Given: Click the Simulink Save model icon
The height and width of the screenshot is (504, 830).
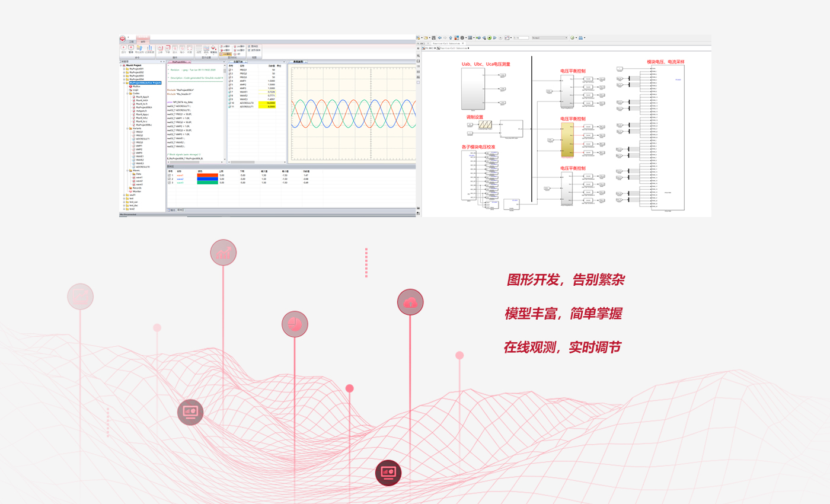Looking at the screenshot, I should [x=433, y=38].
